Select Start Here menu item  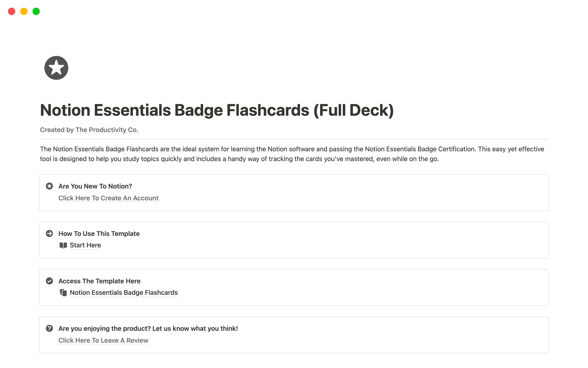85,245
